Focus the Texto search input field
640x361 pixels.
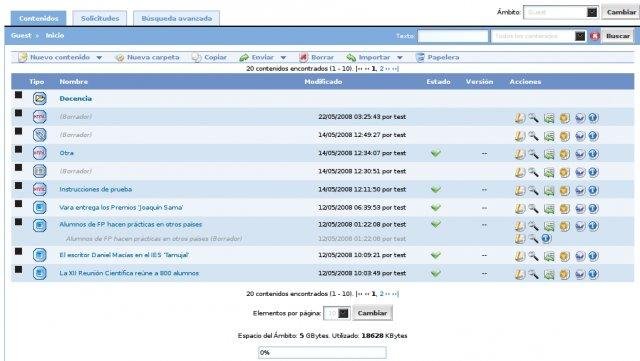point(453,36)
